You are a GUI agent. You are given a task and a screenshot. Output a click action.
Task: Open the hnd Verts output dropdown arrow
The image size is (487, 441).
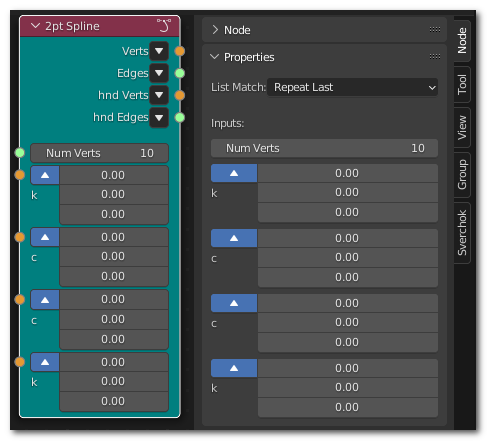tap(159, 95)
